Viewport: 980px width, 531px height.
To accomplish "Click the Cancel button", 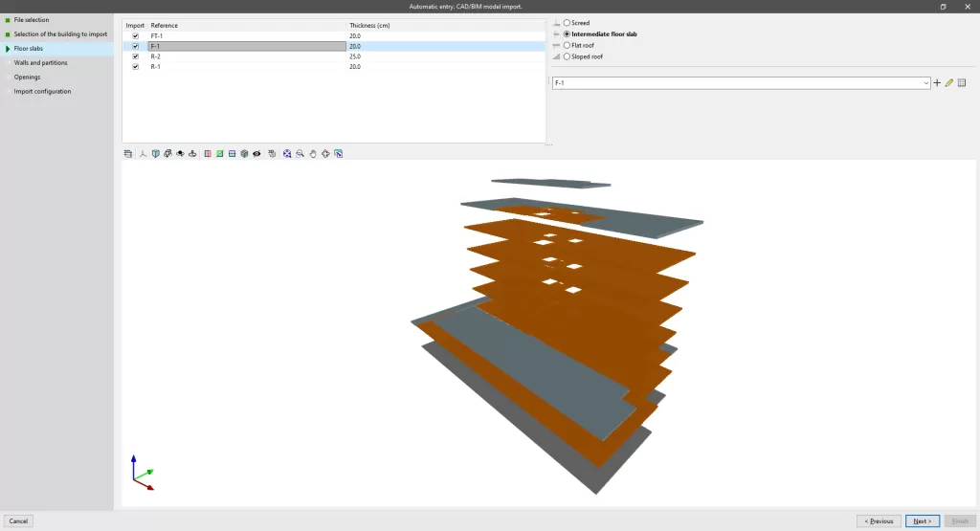I will (18, 521).
